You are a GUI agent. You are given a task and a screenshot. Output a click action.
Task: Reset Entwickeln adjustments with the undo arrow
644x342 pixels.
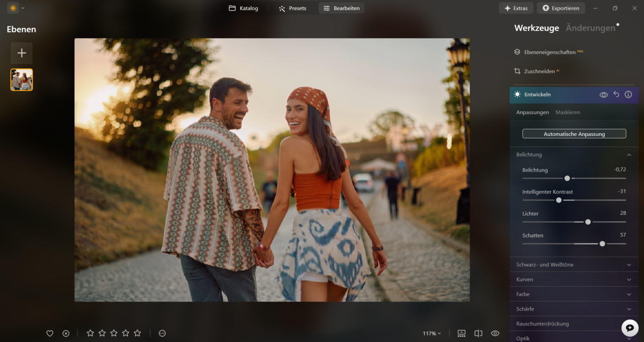[x=616, y=94]
